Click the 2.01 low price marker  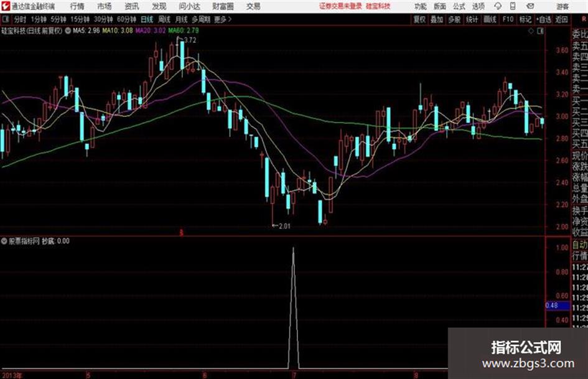pos(284,226)
